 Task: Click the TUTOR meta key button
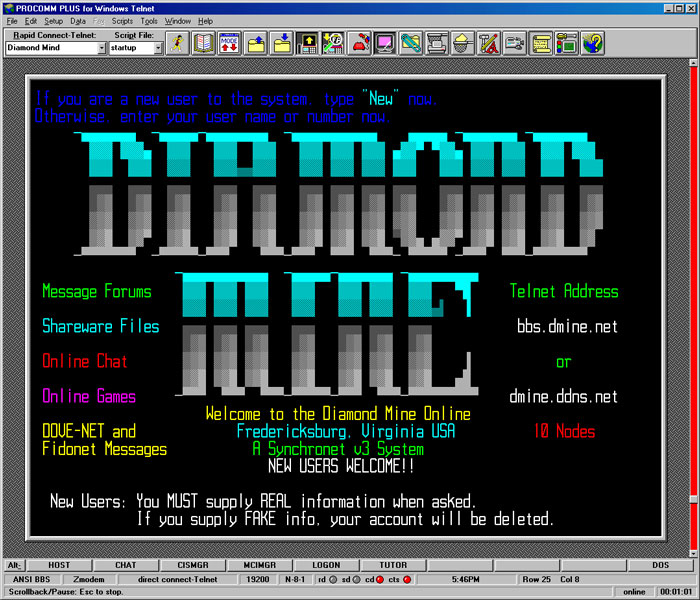tap(393, 565)
